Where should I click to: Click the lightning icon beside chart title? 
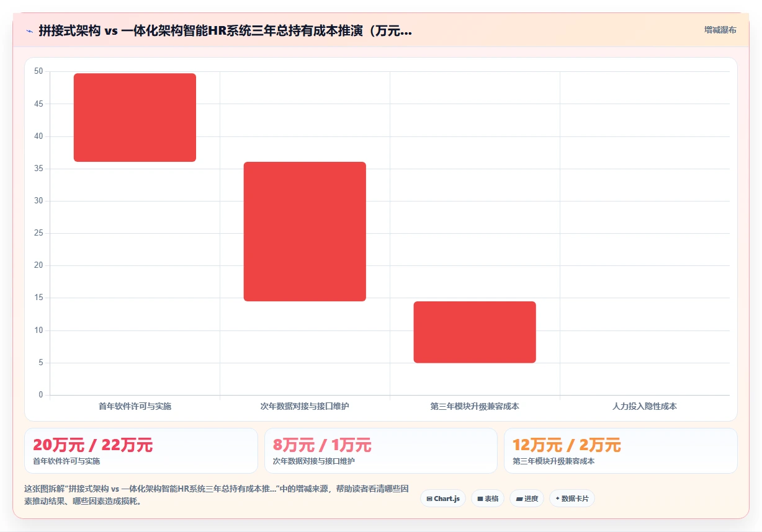[29, 31]
